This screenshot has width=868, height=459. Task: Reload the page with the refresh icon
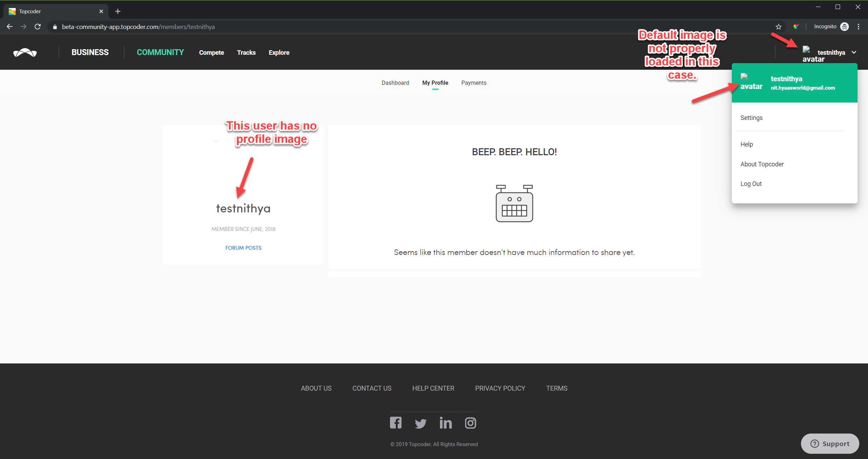pyautogui.click(x=38, y=27)
